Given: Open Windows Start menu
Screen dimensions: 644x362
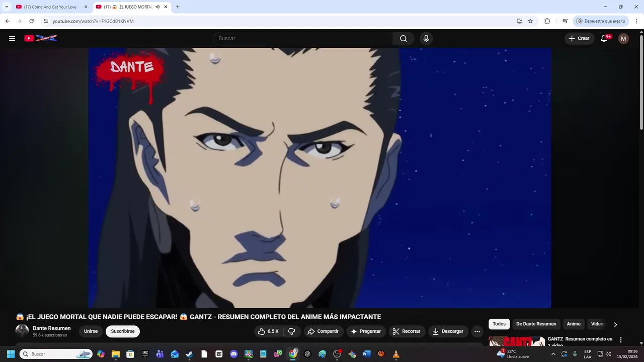Looking at the screenshot, I should 11,354.
